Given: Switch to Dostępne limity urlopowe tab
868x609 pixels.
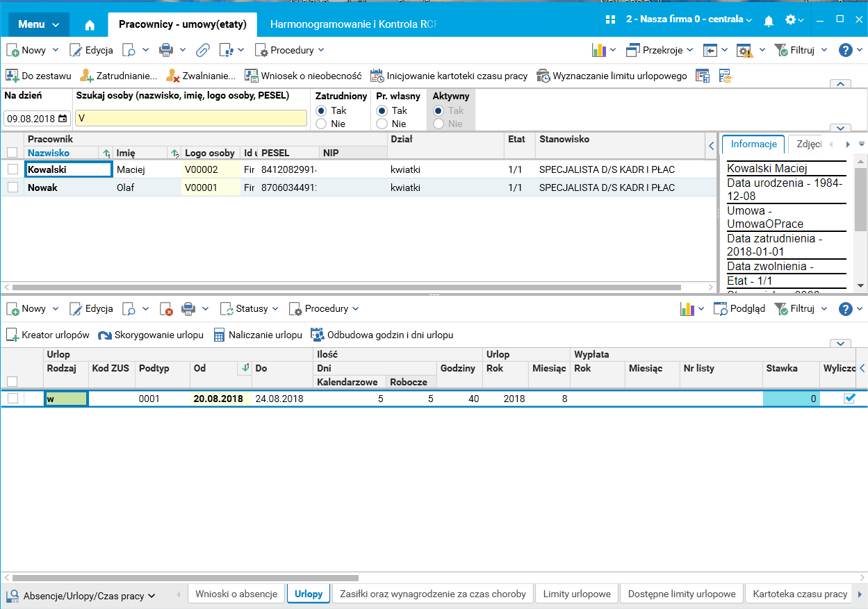Looking at the screenshot, I should pyautogui.click(x=682, y=594).
